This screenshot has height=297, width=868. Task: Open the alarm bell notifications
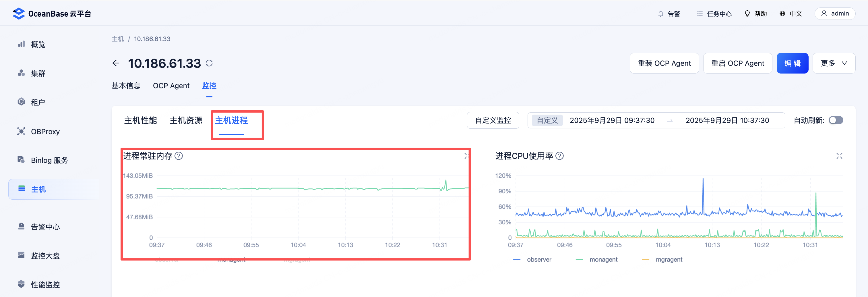click(x=669, y=14)
